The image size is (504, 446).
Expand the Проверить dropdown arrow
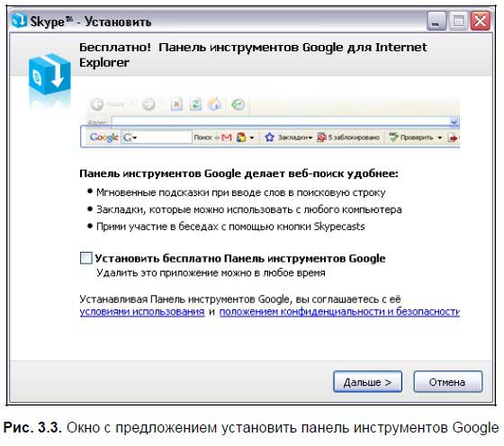coord(440,138)
